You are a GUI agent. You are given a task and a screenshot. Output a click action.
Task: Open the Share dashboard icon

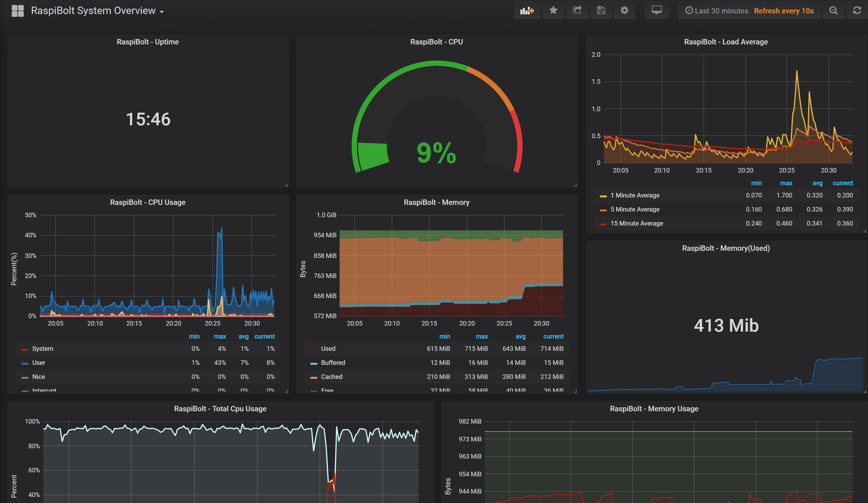[577, 11]
